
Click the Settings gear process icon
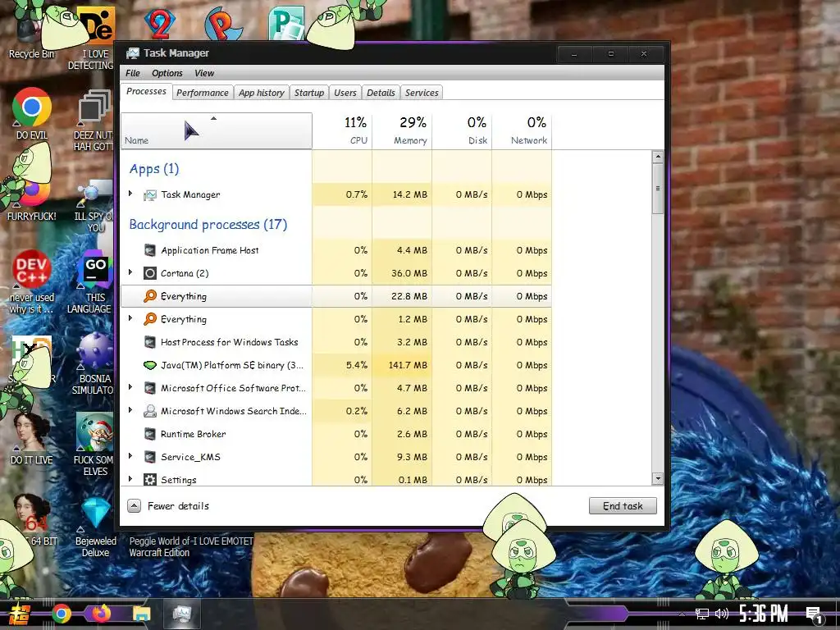coord(150,479)
